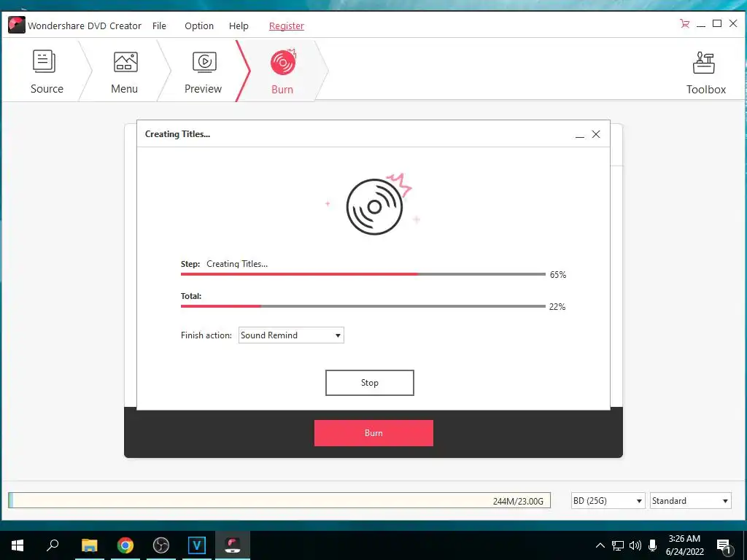
Task: Close the Creating Titles dialog
Action: click(596, 134)
